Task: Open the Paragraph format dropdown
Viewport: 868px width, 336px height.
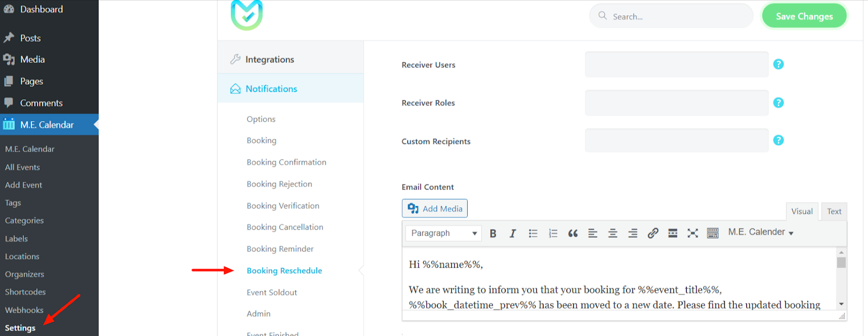Action: pyautogui.click(x=444, y=233)
